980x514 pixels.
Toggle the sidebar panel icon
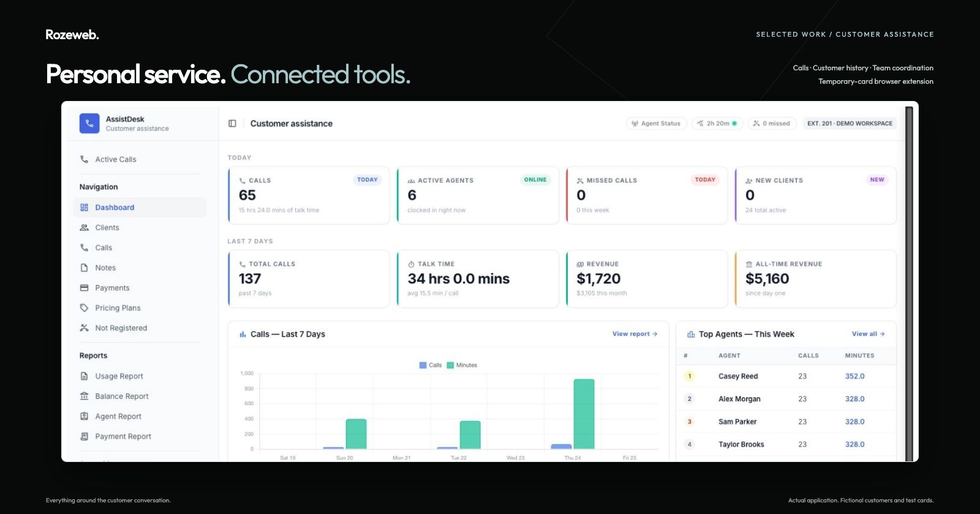pyautogui.click(x=232, y=124)
